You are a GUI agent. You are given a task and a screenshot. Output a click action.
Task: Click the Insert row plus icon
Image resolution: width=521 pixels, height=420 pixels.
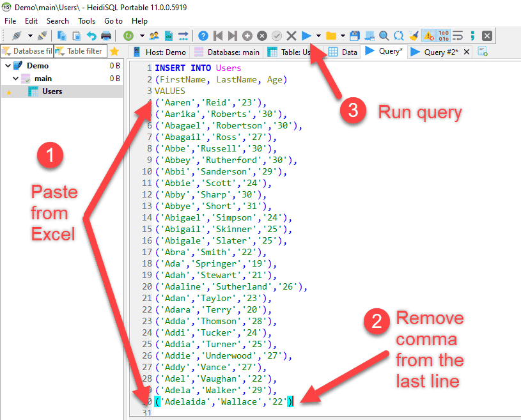click(x=247, y=36)
